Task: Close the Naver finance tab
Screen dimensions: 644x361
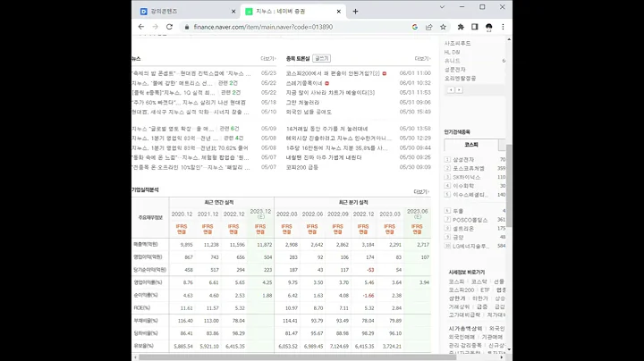Action: (339, 12)
